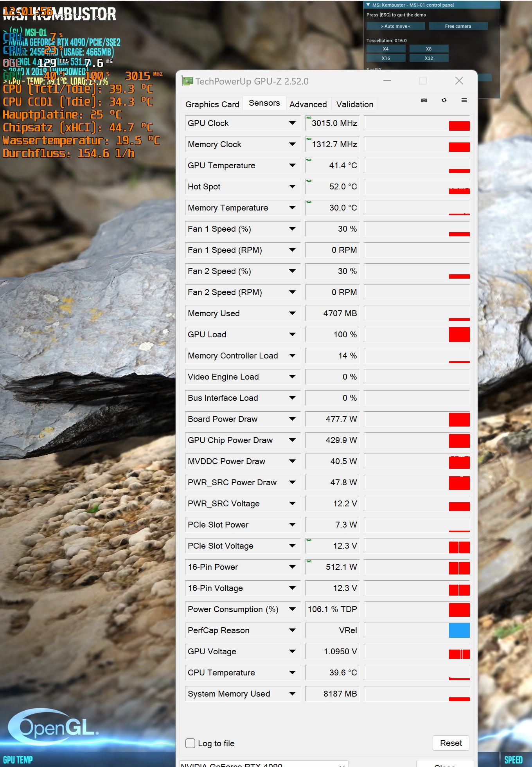Open CPU Temperature sensor dropdown
This screenshot has height=767, width=532.
tap(292, 673)
